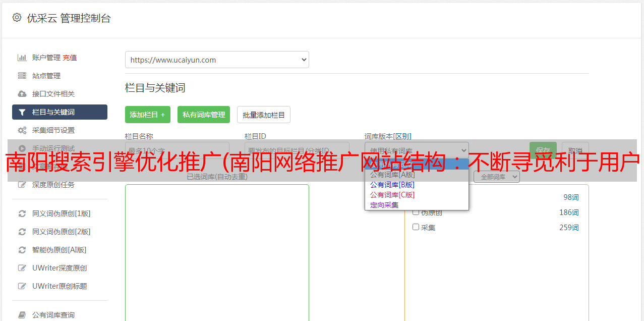Open 智能伪原创[AI版] sidebar entry
This screenshot has width=644, height=321.
coord(60,250)
